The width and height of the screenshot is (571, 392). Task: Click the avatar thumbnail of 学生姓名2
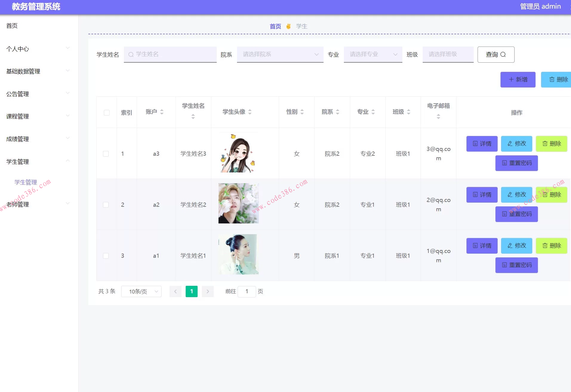click(238, 203)
